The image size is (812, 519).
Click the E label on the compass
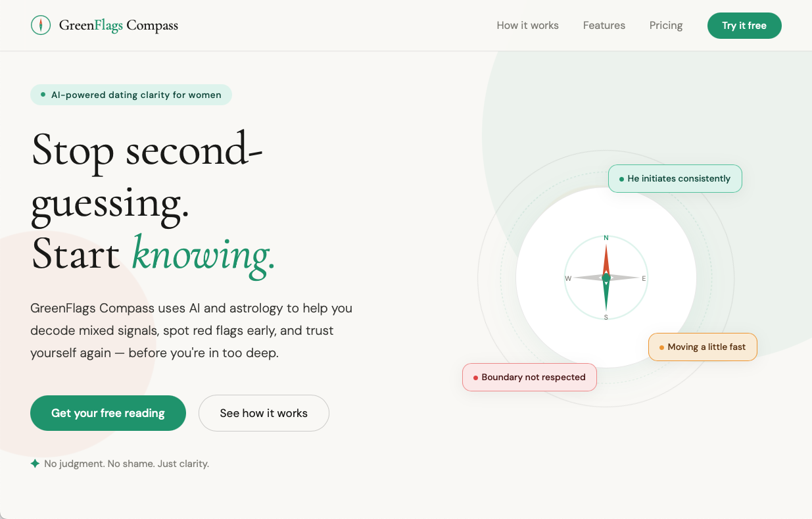[x=644, y=278]
